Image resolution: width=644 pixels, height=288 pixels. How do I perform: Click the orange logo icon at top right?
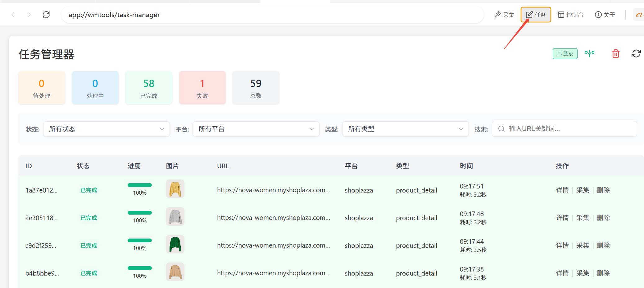(x=639, y=15)
